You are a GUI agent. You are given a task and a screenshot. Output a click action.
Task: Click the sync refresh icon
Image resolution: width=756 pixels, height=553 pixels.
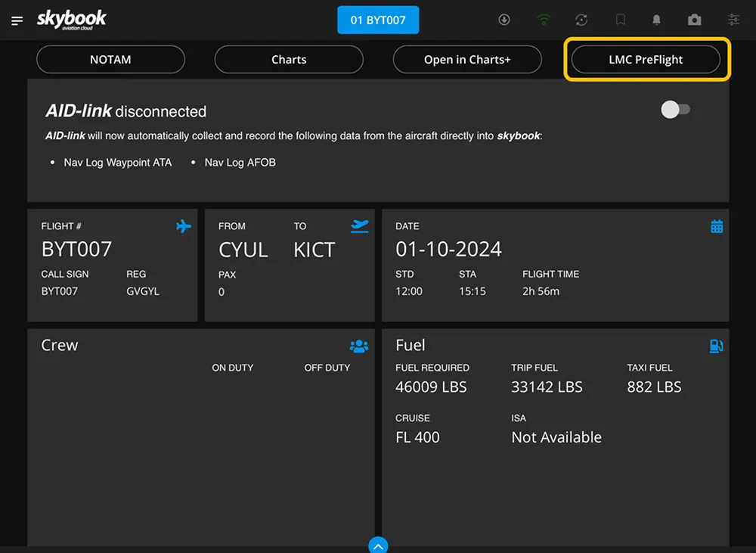tap(581, 20)
